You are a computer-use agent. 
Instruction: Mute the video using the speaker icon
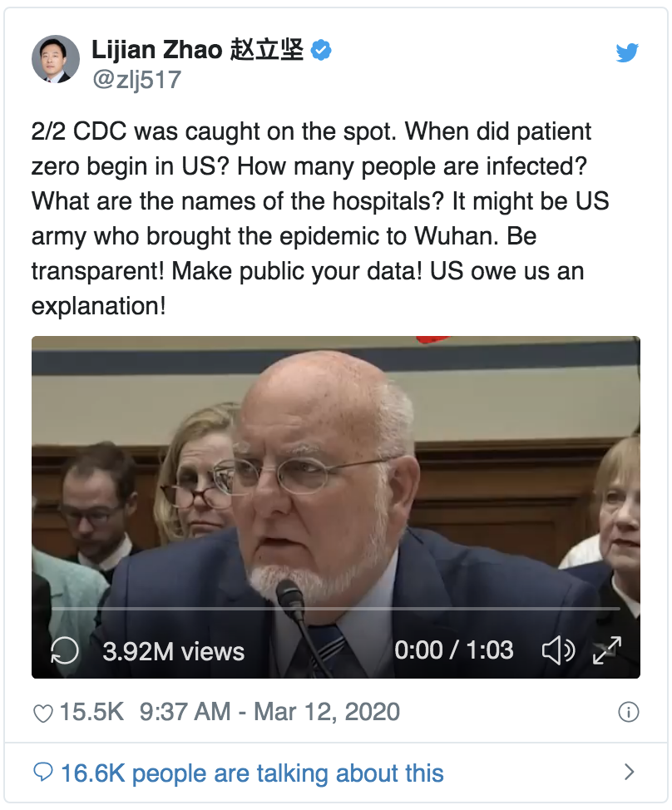pos(558,650)
